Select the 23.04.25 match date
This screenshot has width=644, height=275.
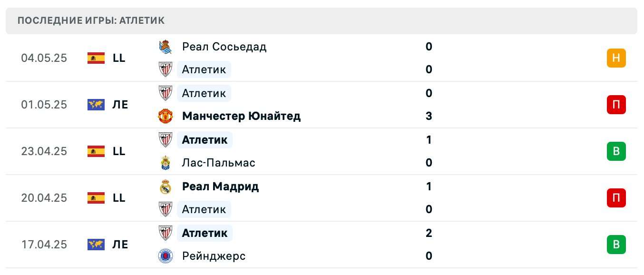(44, 151)
